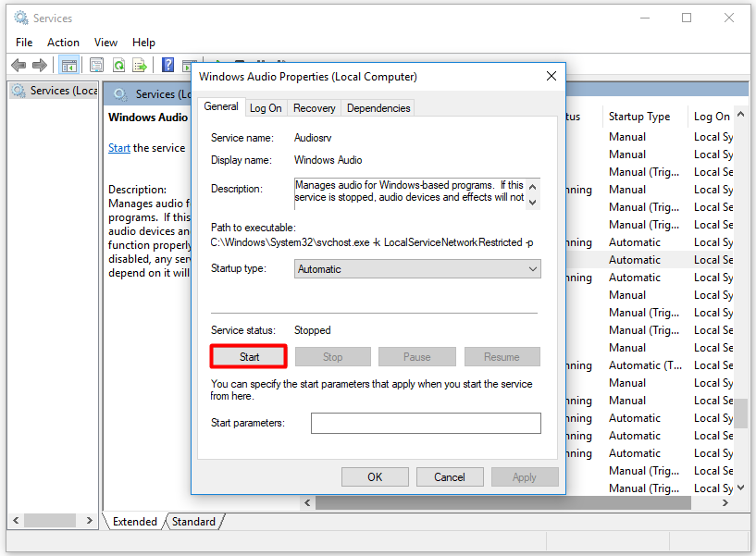Minimize the Services window
This screenshot has height=556, width=756.
[645, 19]
